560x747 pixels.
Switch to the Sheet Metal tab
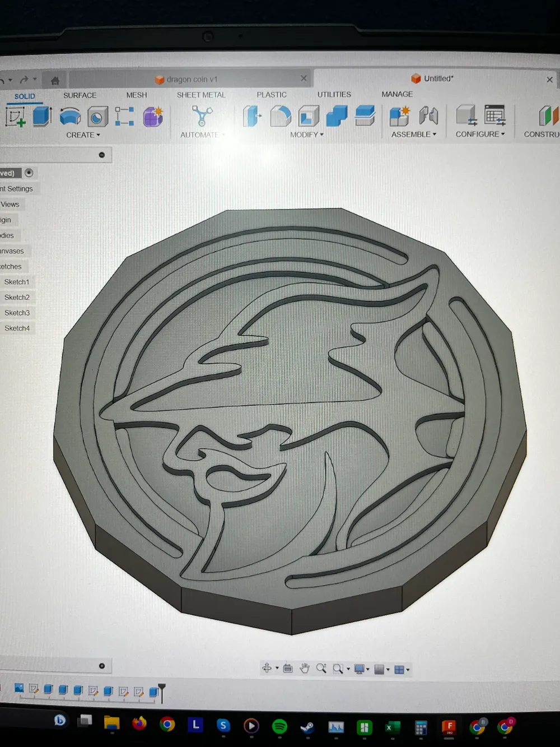(x=200, y=95)
